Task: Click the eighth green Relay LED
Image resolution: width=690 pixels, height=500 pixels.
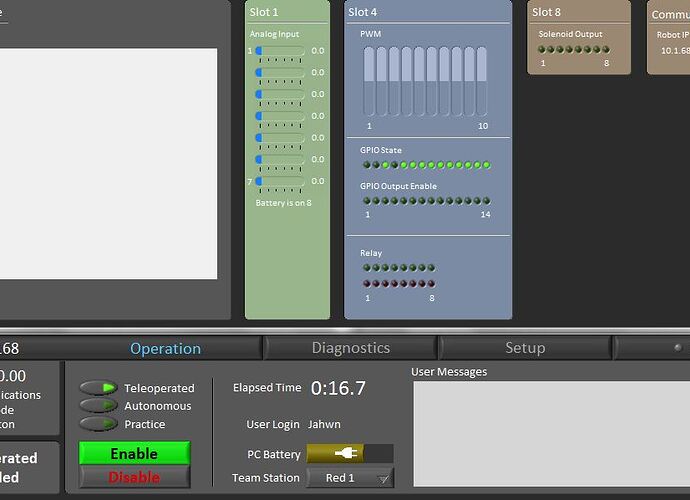Action: [431, 268]
